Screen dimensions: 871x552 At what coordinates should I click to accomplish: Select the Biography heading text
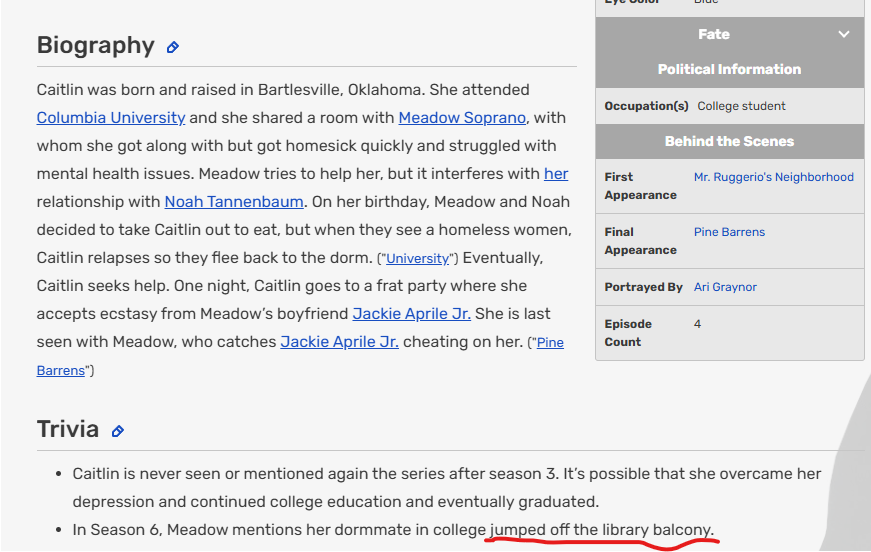(x=96, y=46)
